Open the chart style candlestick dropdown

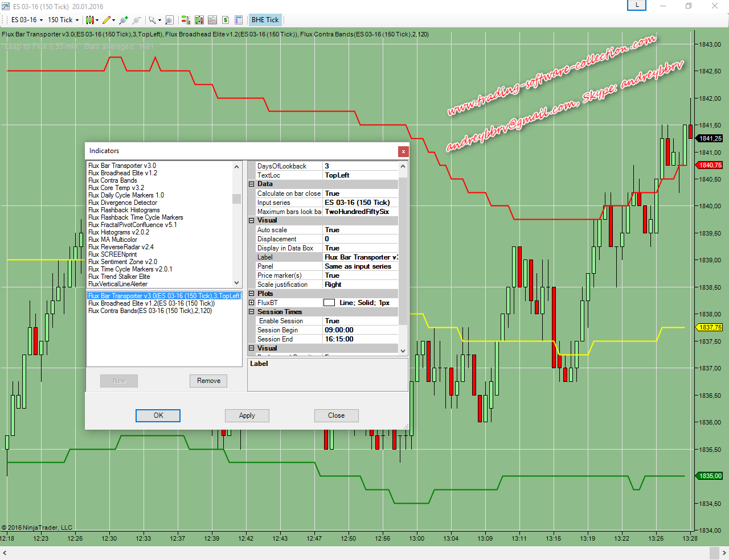[91, 20]
